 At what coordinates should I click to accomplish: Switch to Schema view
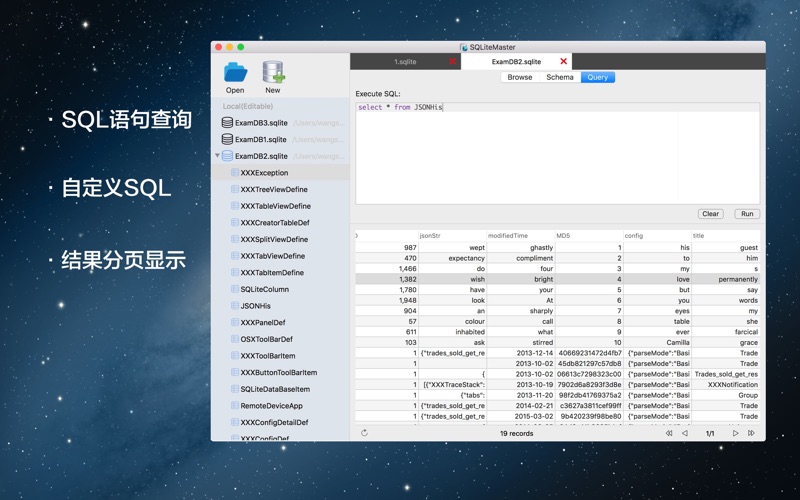coord(560,77)
